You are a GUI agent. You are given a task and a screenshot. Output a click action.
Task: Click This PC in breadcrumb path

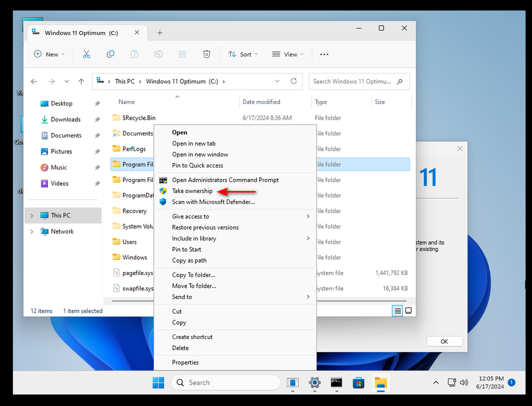[124, 81]
